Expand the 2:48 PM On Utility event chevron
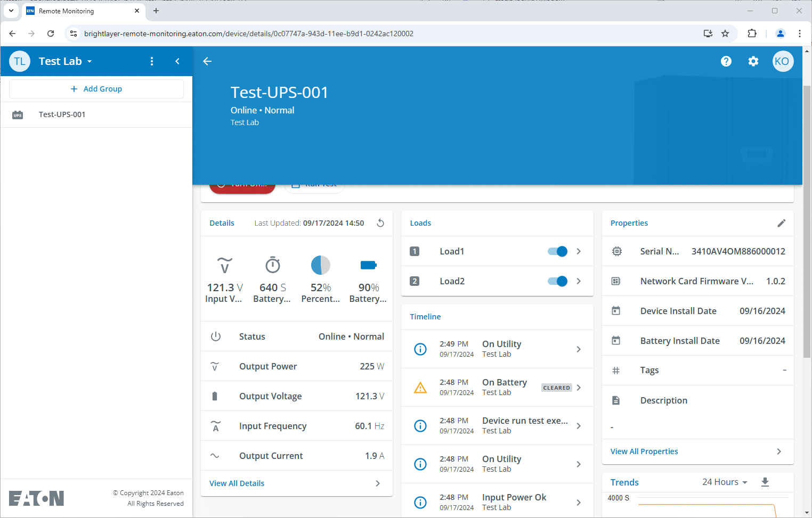Viewport: 812px width, 518px height. pos(579,464)
